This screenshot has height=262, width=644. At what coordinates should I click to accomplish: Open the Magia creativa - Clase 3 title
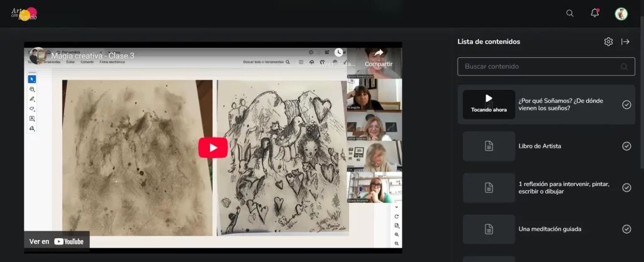[x=93, y=56]
